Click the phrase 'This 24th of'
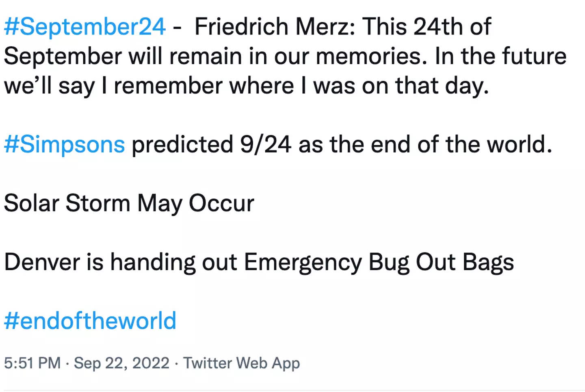This screenshot has height=392, width=585. coord(427,27)
